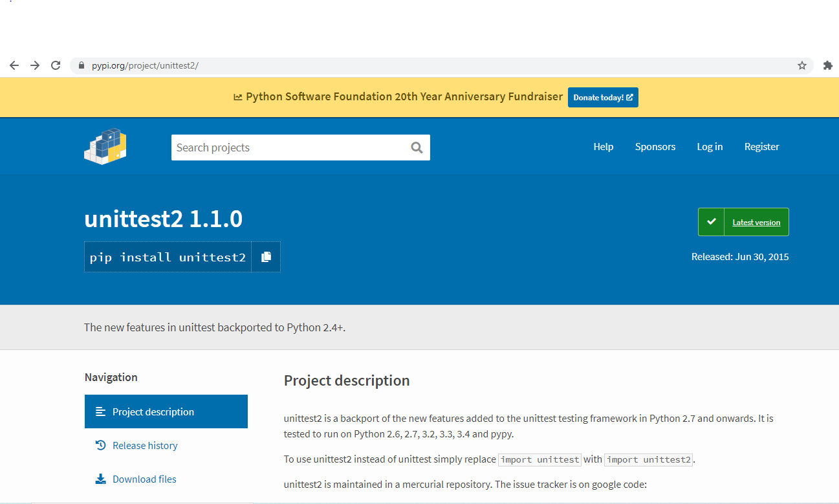Click the padlock site security icon
Viewport: 839px width, 504px height.
click(82, 65)
